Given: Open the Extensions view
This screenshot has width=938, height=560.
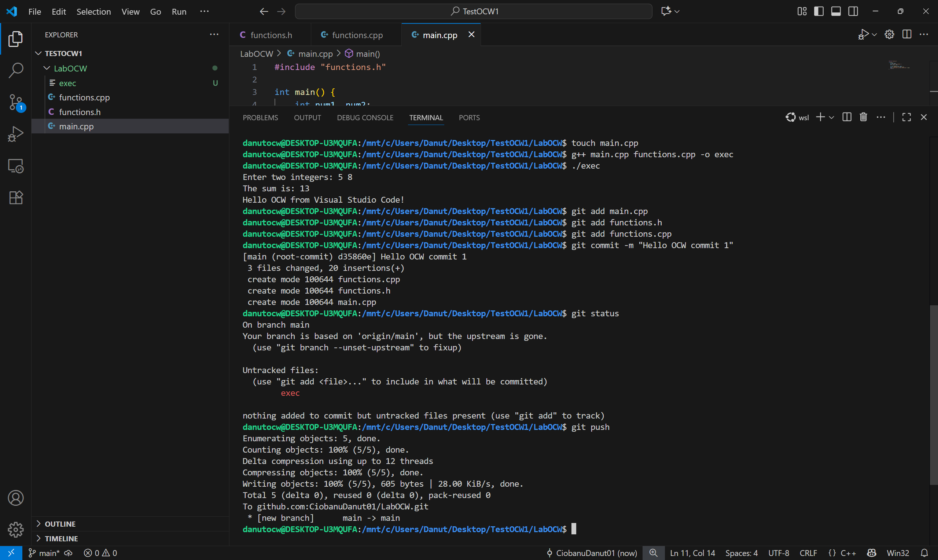Looking at the screenshot, I should [x=15, y=198].
